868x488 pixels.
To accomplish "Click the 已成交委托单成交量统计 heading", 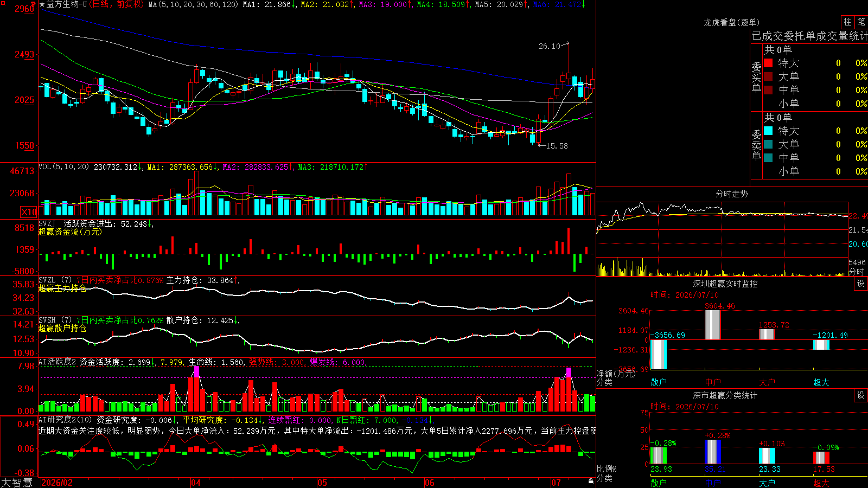I will tap(809, 36).
